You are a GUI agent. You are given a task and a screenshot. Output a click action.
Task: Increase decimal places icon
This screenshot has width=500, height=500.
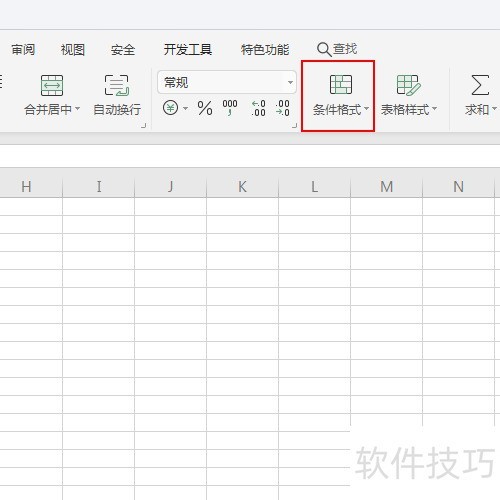(x=258, y=108)
